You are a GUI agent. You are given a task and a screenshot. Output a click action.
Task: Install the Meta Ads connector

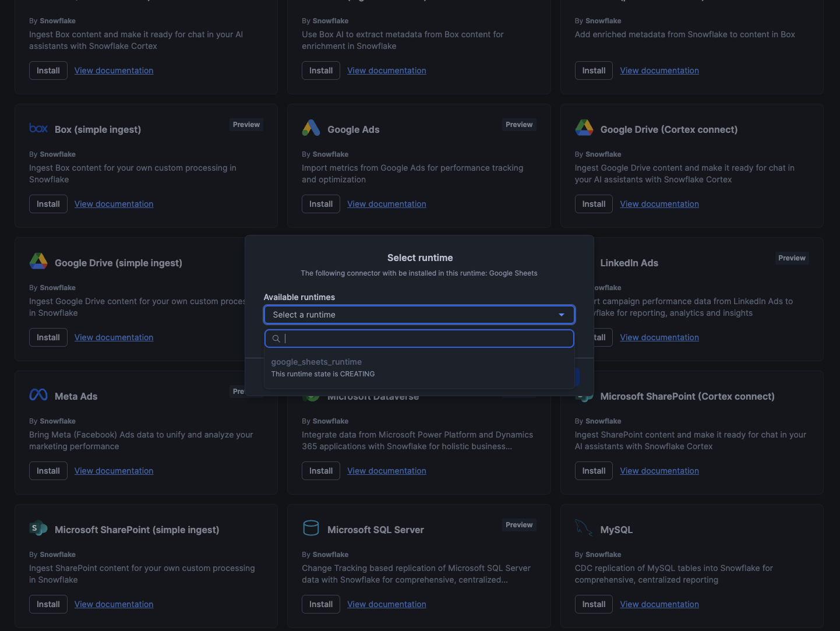click(48, 471)
